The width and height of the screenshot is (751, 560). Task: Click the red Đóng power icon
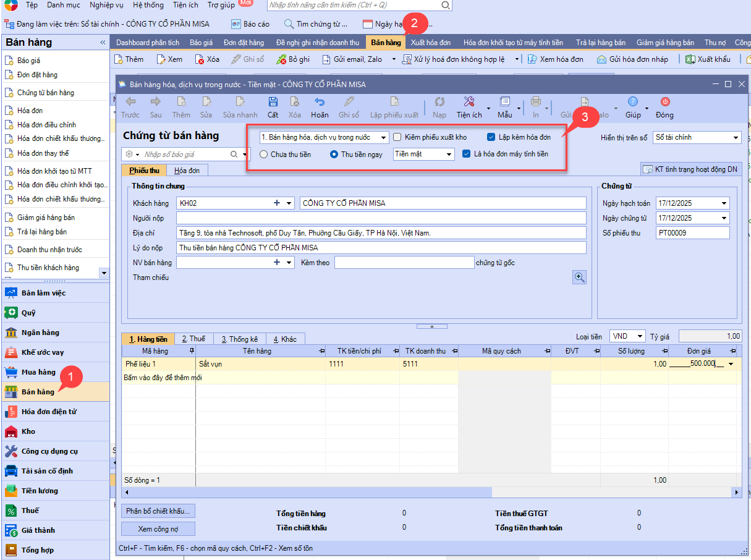(x=665, y=102)
